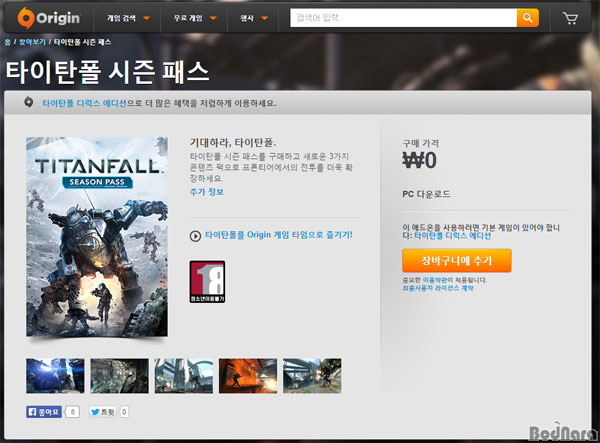Open the first screenshot thumbnail with blue light
The width and height of the screenshot is (600, 443).
pyautogui.click(x=55, y=376)
